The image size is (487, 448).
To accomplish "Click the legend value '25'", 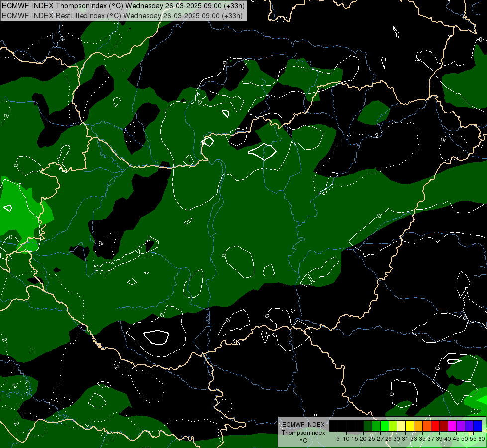I will [x=372, y=439].
